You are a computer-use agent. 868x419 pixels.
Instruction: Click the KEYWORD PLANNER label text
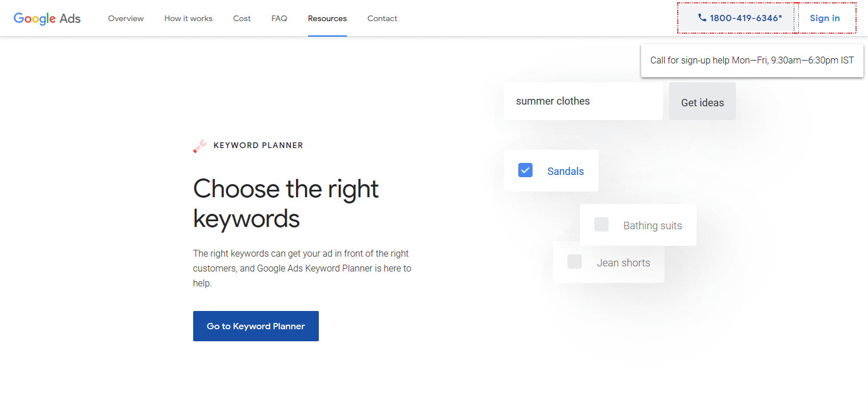(x=258, y=145)
